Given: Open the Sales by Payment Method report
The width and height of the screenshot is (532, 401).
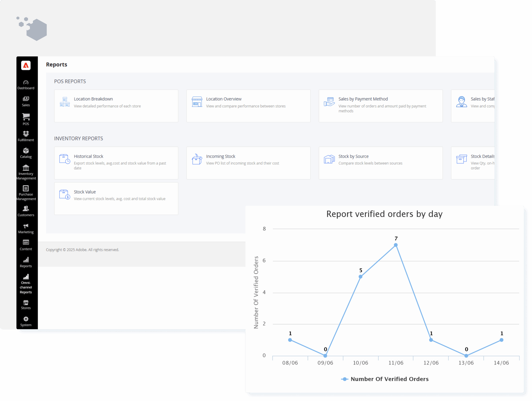Looking at the screenshot, I should [x=364, y=99].
